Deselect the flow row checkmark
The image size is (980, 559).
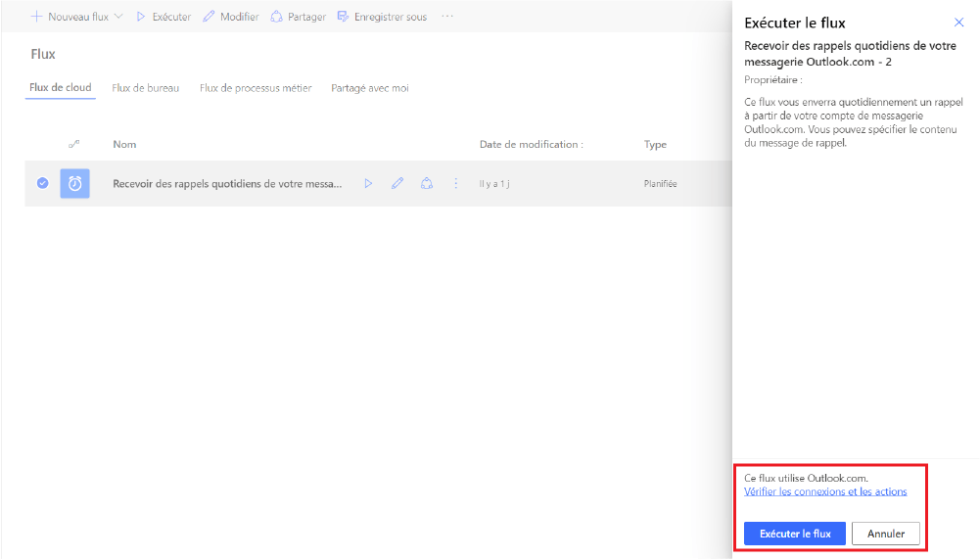[x=42, y=183]
